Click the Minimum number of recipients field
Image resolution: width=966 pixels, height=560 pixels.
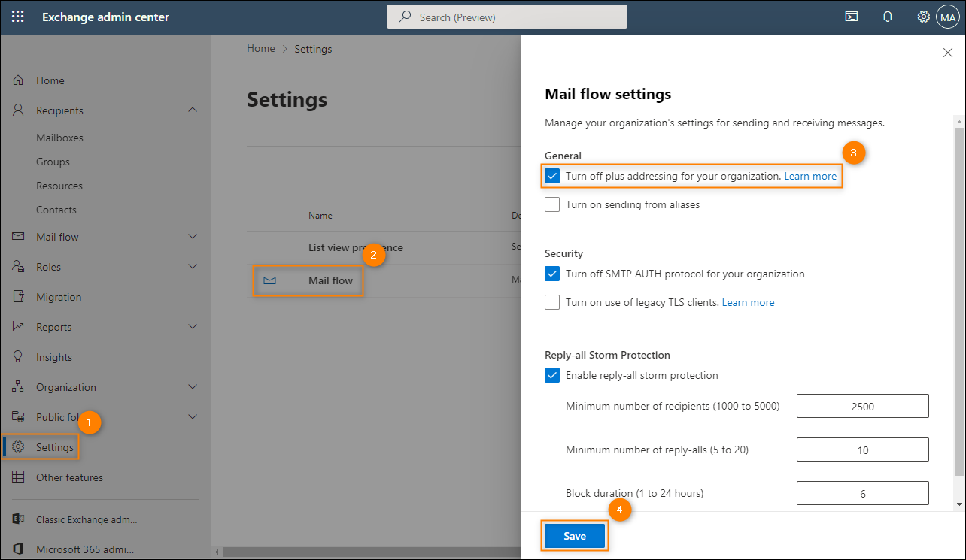(863, 406)
